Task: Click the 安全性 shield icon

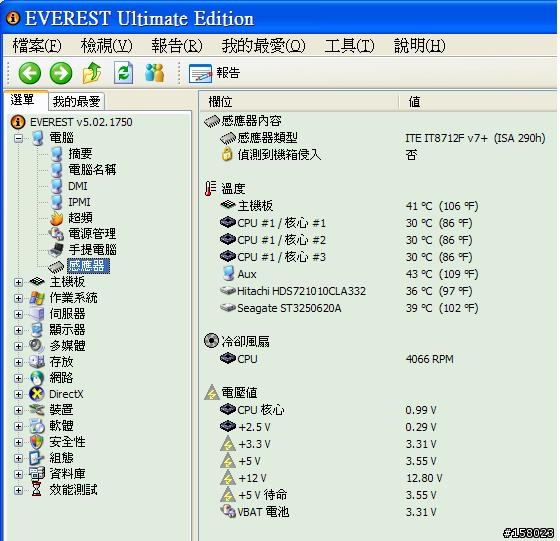Action: click(37, 442)
